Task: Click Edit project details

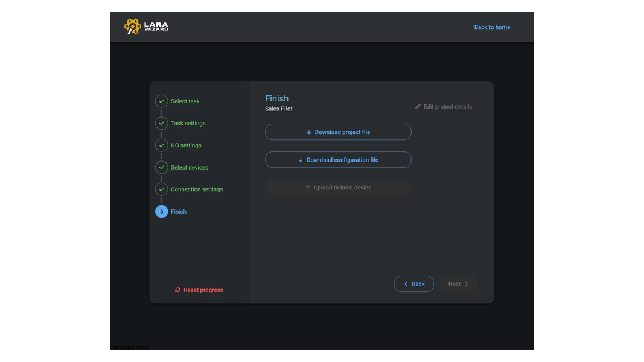Action: tap(447, 106)
